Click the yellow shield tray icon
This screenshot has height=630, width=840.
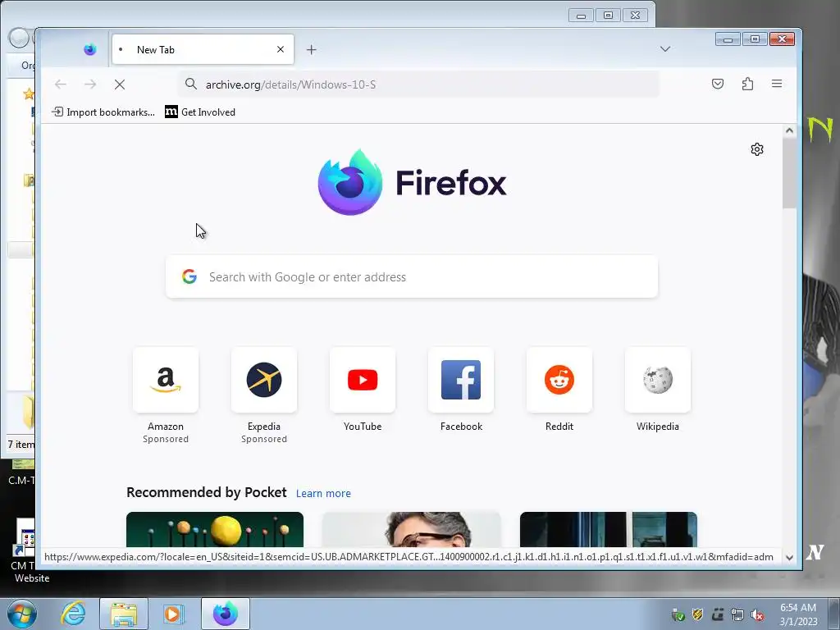point(697,615)
